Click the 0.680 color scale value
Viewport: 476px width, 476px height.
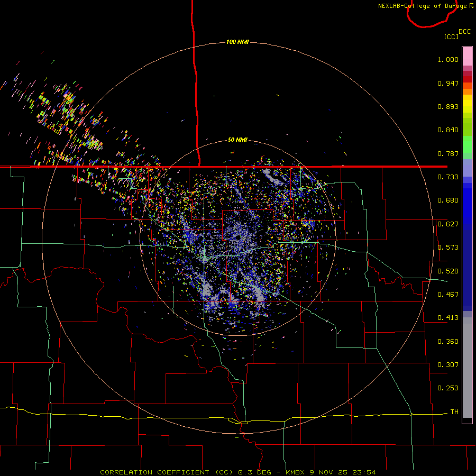pyautogui.click(x=448, y=200)
